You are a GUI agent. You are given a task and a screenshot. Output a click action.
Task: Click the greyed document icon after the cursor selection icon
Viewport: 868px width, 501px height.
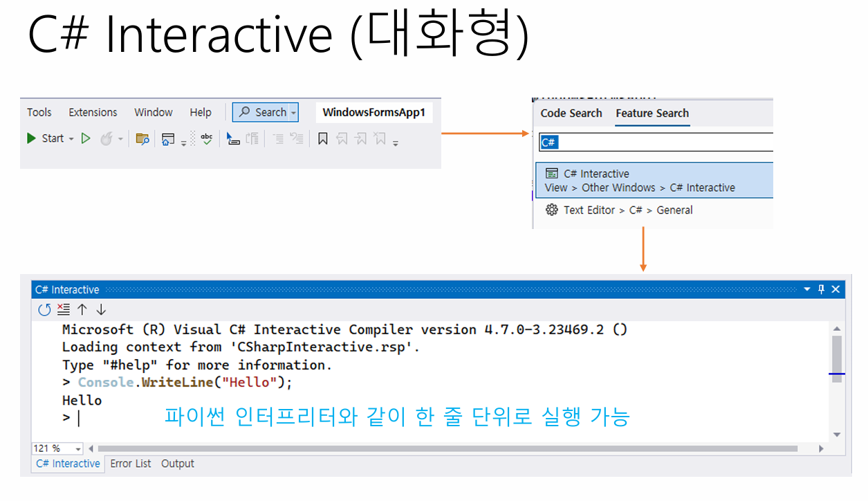click(252, 139)
